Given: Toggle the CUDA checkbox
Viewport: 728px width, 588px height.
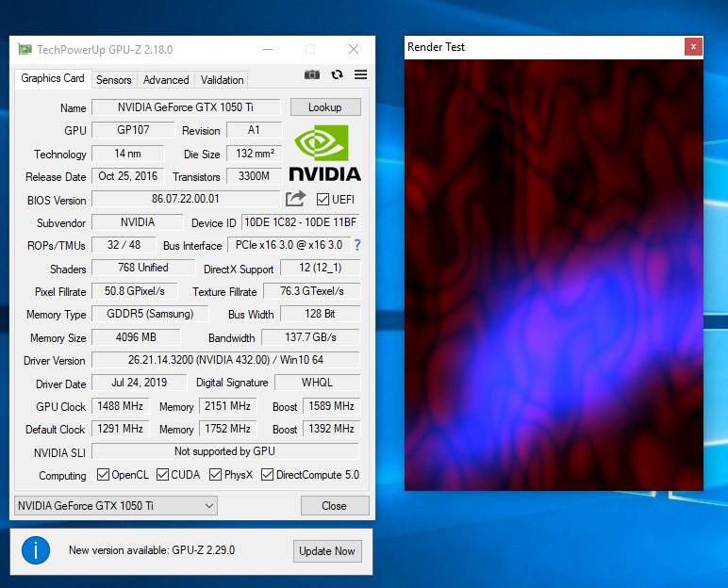Looking at the screenshot, I should tap(162, 474).
